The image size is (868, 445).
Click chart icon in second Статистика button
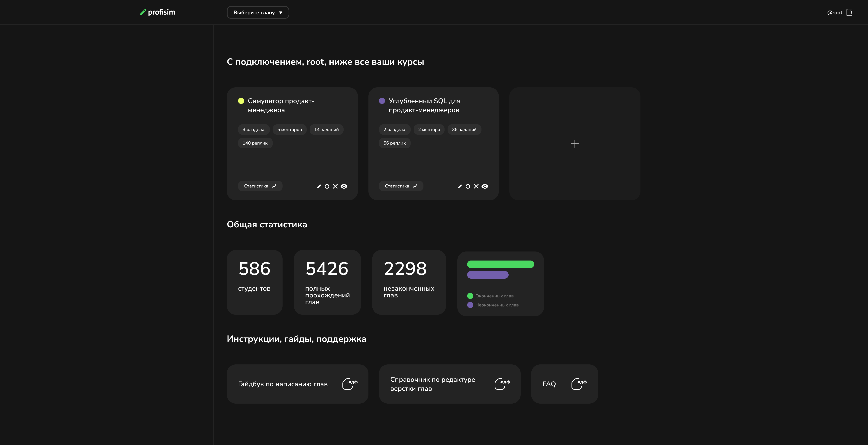tap(415, 186)
